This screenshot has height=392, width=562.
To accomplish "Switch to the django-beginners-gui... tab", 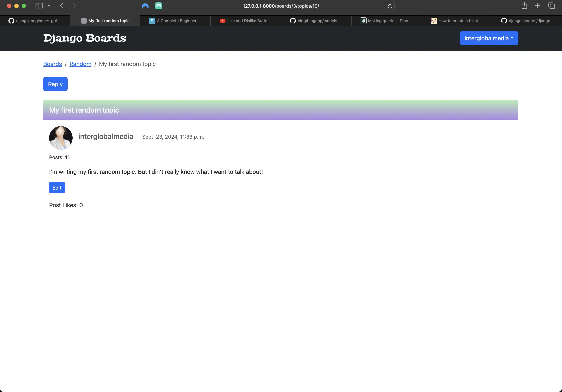I will [35, 21].
